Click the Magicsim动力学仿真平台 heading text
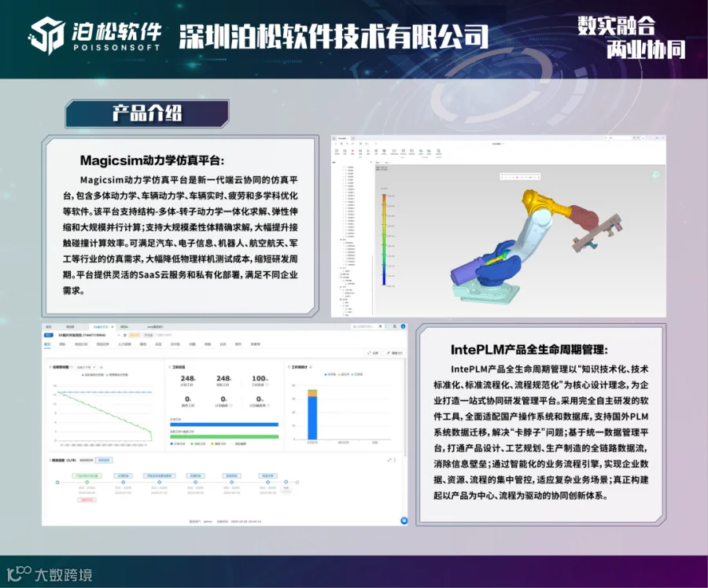Image resolution: width=708 pixels, height=588 pixels. (152, 160)
